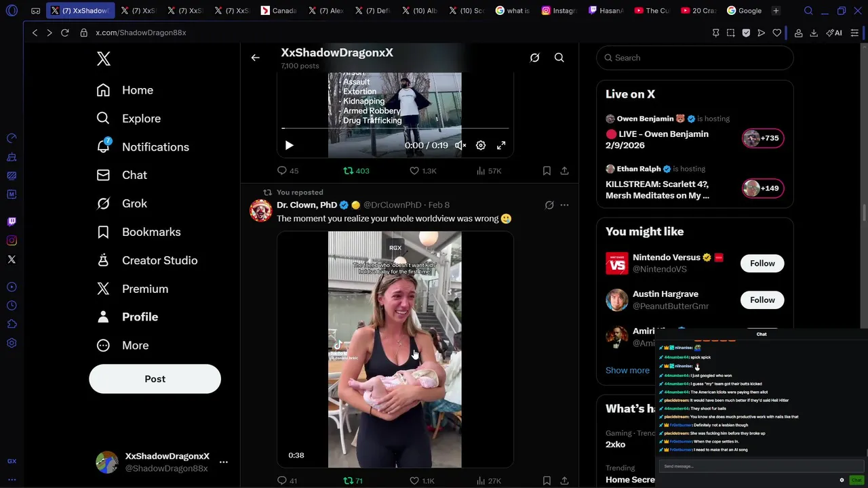Viewport: 868px width, 488px height.
Task: Seek on the top video progress bar
Action: click(395, 128)
